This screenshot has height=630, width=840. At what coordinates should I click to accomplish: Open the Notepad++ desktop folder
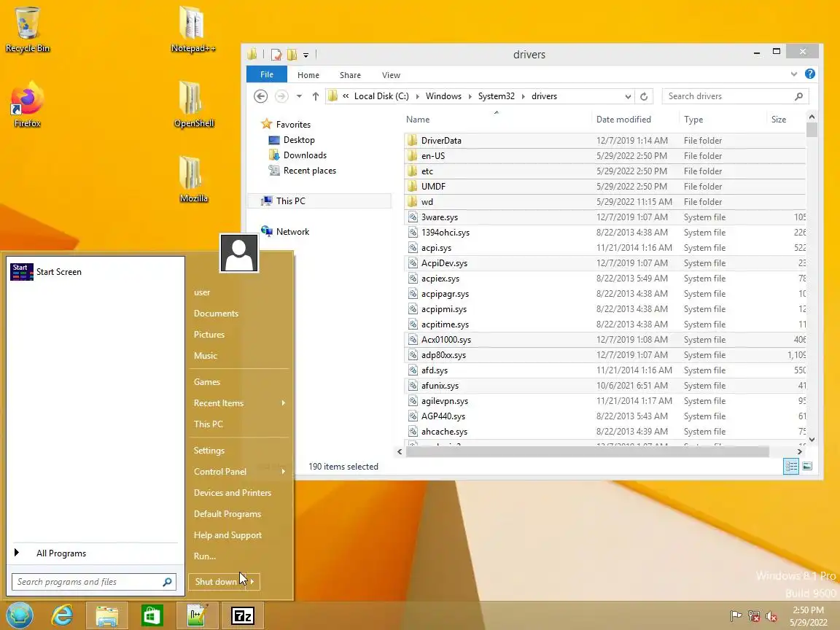point(192,29)
